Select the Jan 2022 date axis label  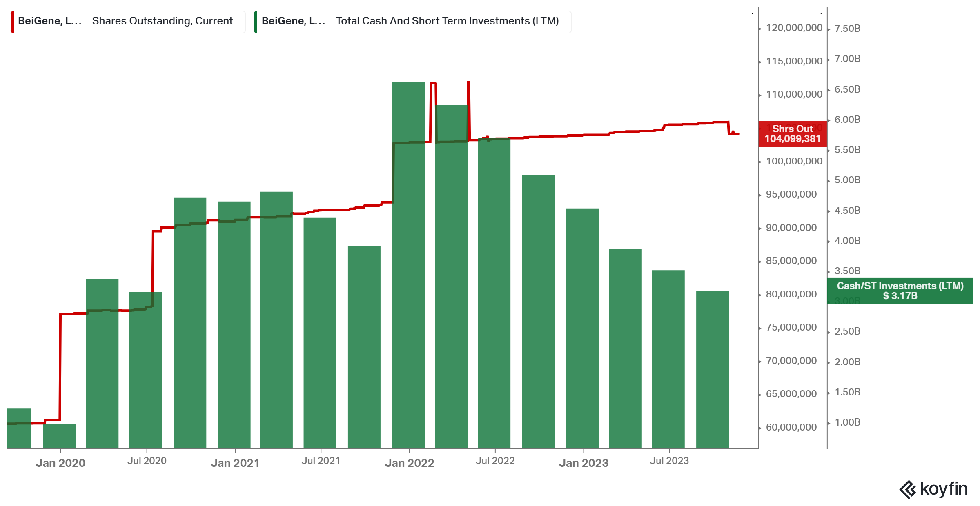410,462
